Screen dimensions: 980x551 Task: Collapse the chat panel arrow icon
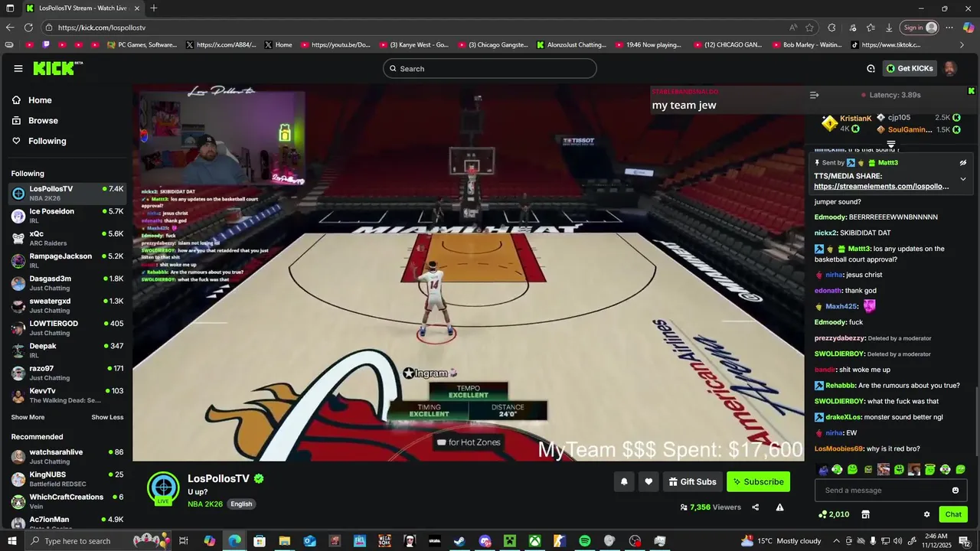[x=814, y=95]
